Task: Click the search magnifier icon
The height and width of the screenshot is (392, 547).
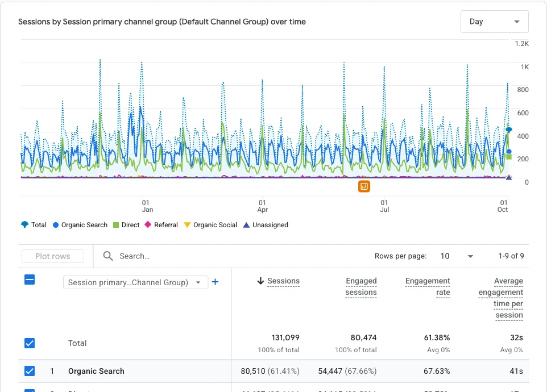Action: [x=108, y=256]
